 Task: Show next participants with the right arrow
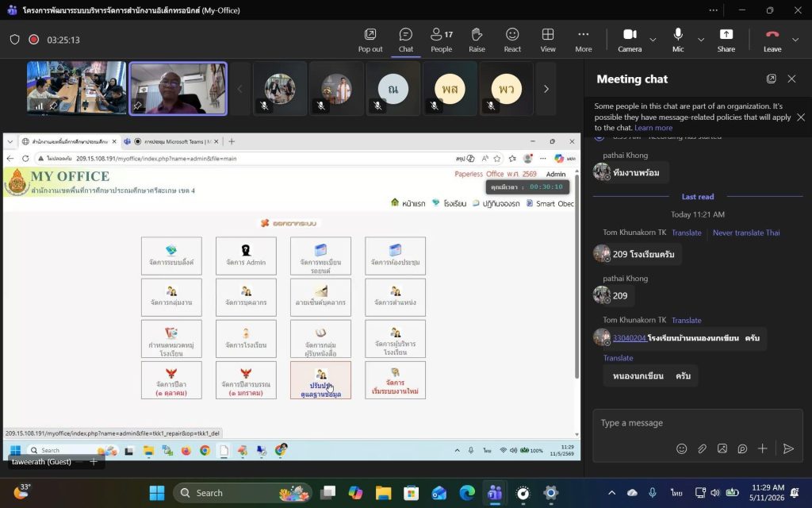(x=546, y=89)
